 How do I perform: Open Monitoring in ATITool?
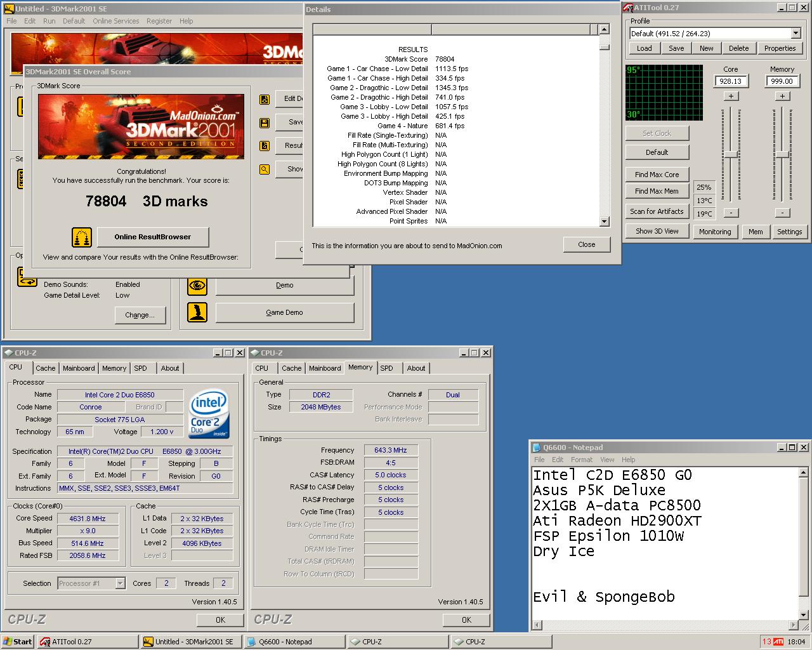tap(715, 232)
